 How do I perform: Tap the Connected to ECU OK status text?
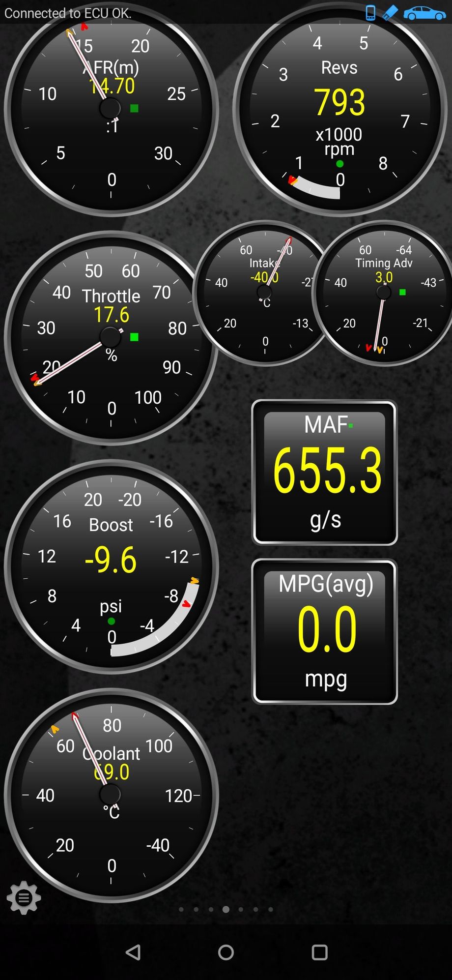[68, 13]
